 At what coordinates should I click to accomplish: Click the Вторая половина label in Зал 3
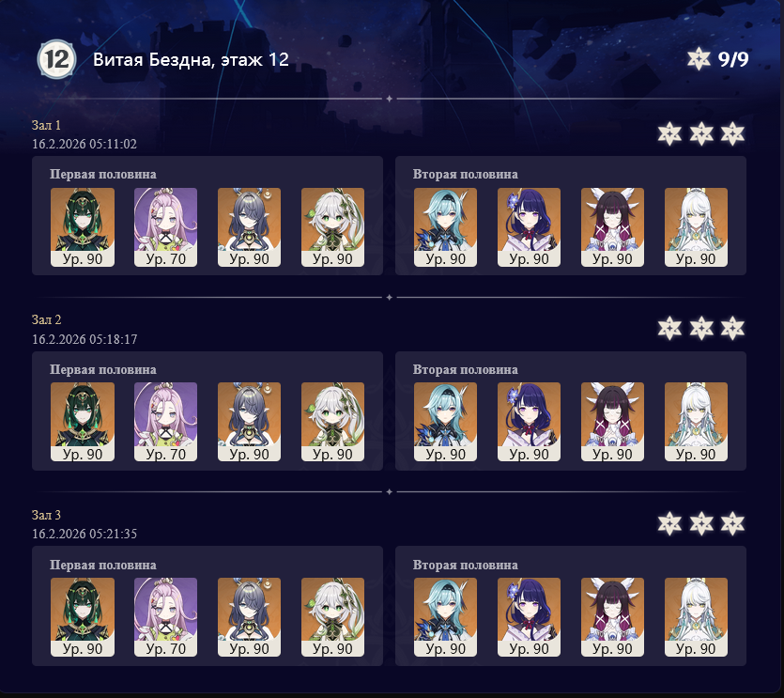(x=466, y=565)
